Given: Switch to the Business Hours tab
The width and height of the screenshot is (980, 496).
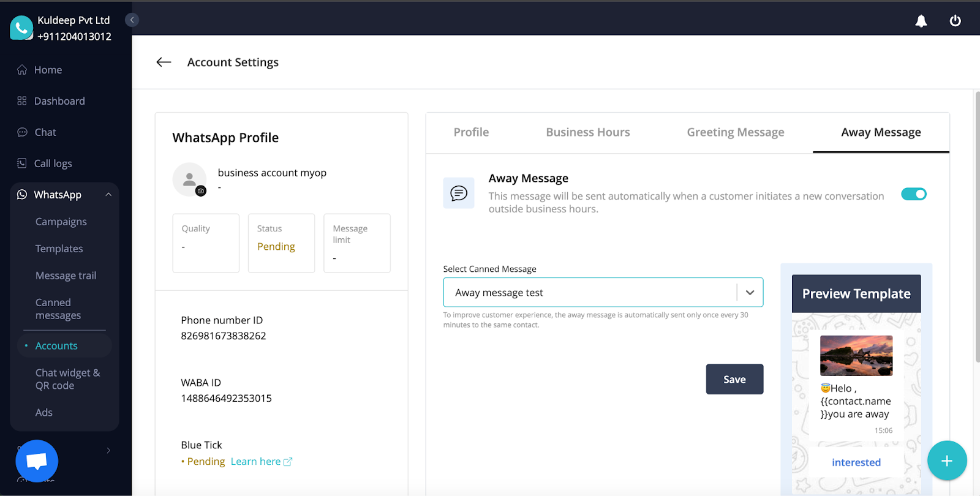Looking at the screenshot, I should pyautogui.click(x=587, y=132).
